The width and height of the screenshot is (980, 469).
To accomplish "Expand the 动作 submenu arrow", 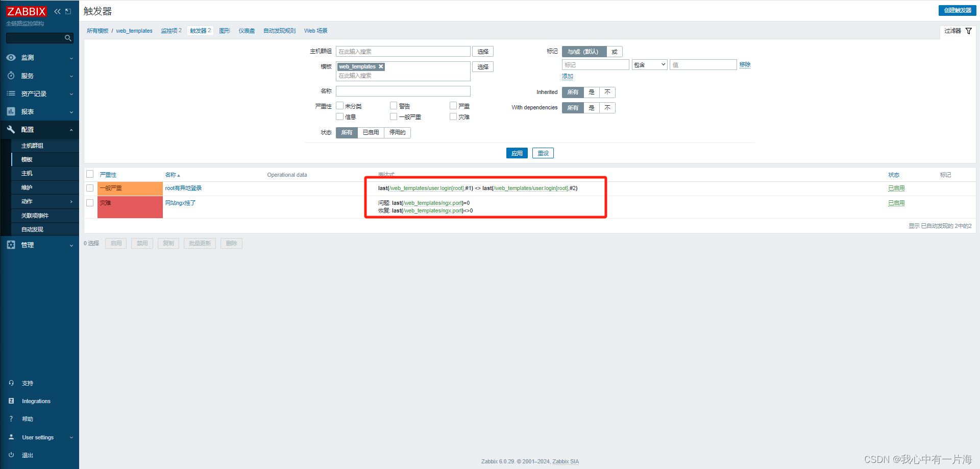I will click(x=71, y=202).
